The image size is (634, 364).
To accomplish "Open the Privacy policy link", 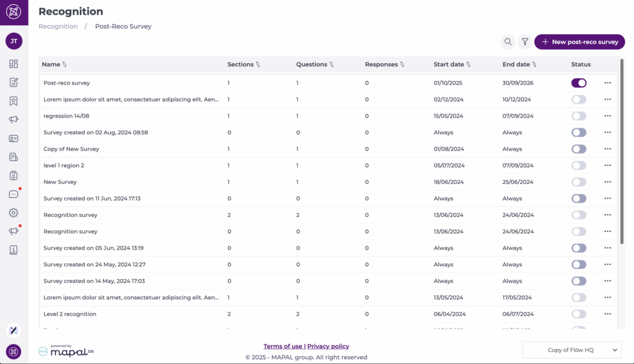I will [x=328, y=346].
